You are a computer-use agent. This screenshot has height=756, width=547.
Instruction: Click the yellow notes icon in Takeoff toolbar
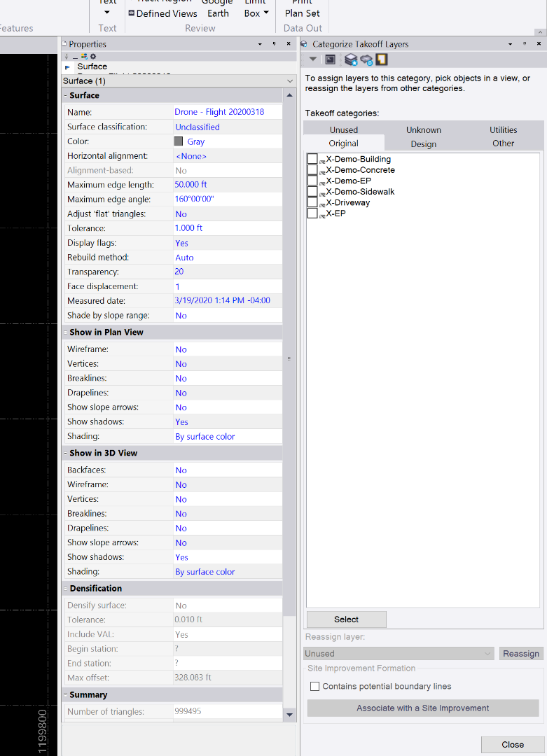(x=382, y=59)
